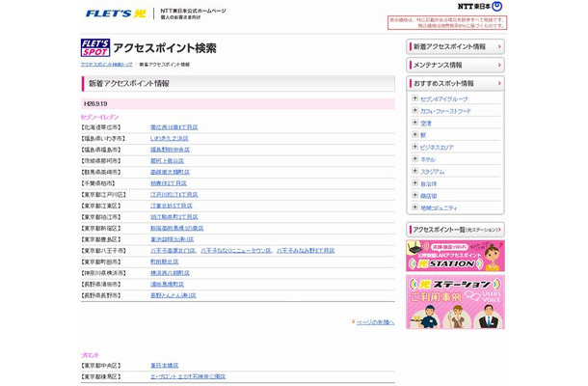Click the NTT東日本 logo at top right

click(480, 7)
